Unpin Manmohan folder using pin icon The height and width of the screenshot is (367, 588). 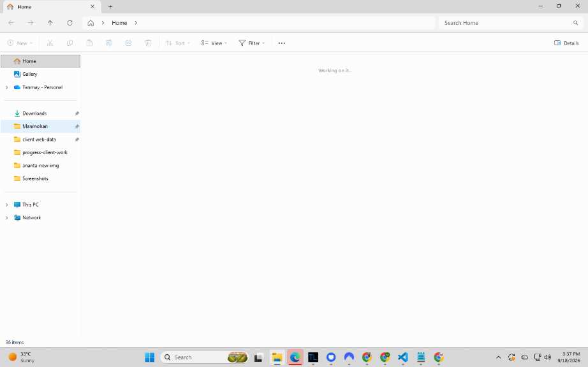tap(77, 127)
